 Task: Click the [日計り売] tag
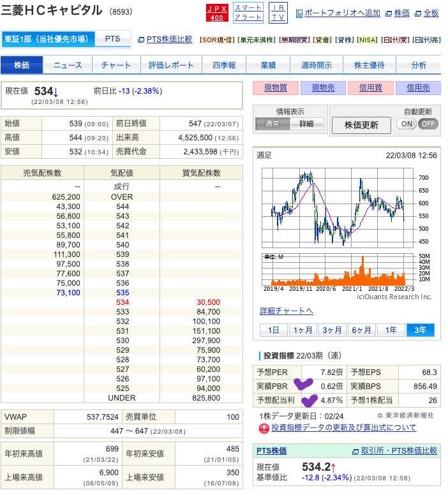pyautogui.click(x=426, y=40)
